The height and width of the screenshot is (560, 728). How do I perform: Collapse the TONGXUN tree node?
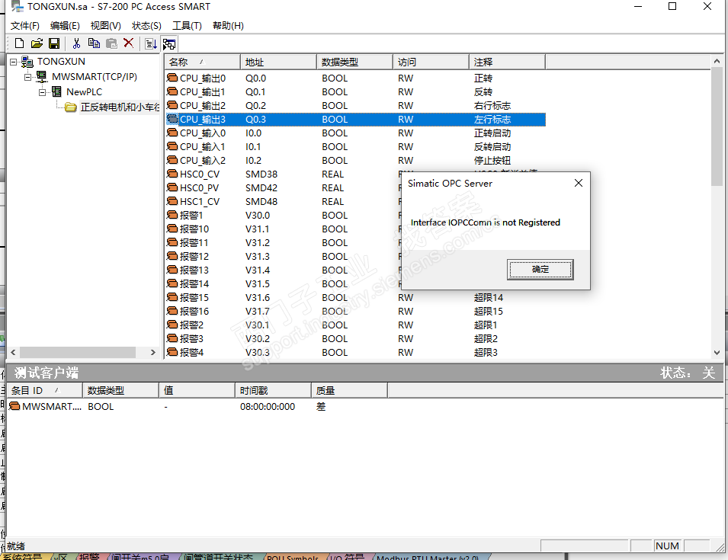[14, 62]
